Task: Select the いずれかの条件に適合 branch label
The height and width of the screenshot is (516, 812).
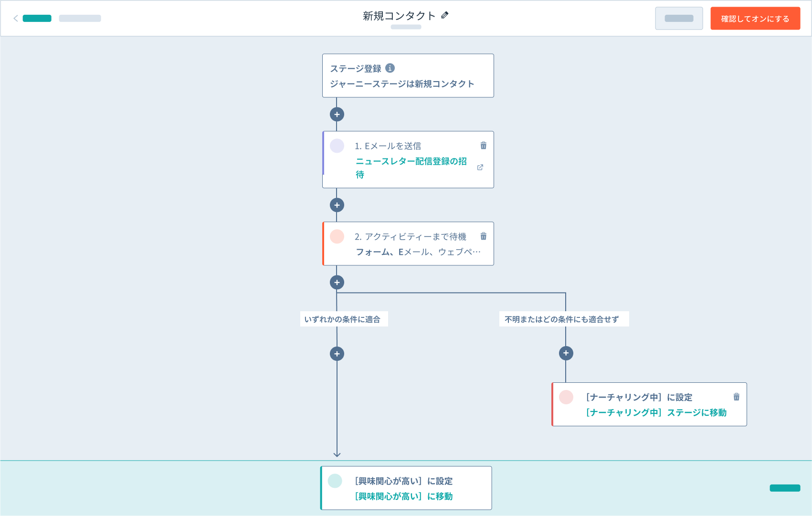Action: [x=343, y=319]
